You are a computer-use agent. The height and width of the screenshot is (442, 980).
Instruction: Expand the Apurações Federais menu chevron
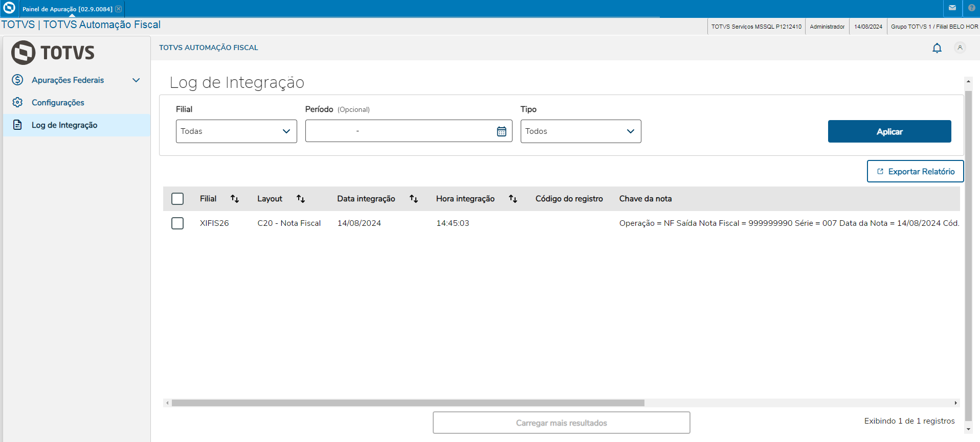point(136,80)
